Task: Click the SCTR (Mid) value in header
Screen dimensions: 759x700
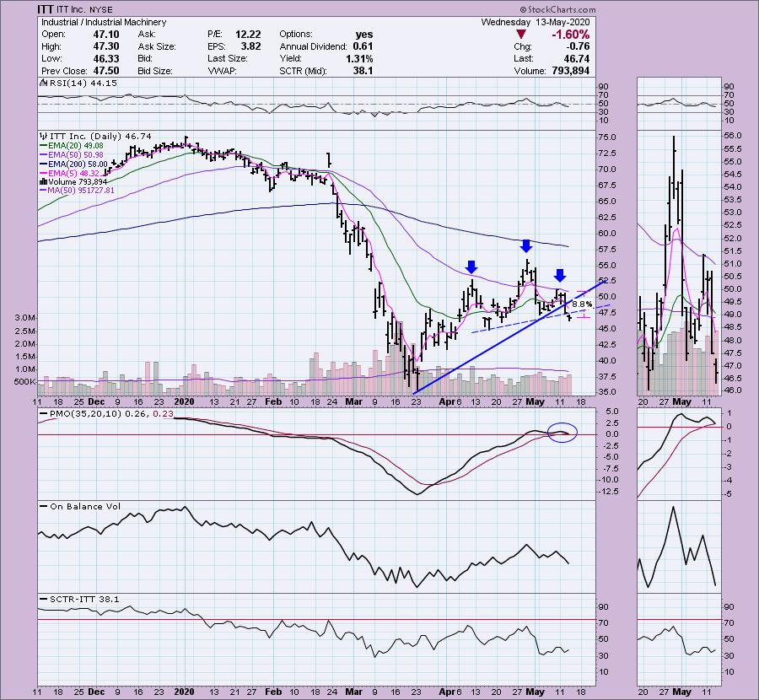Action: 363,71
